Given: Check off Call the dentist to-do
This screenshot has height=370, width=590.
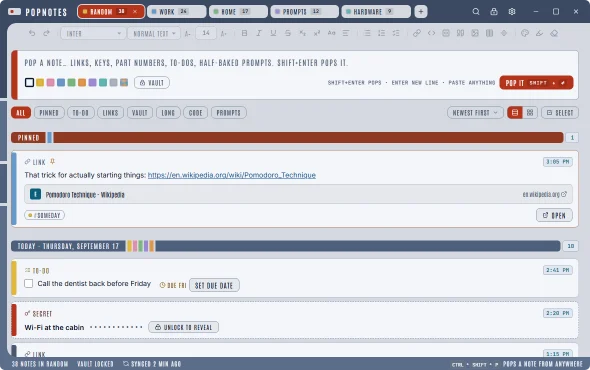Looking at the screenshot, I should pyautogui.click(x=29, y=283).
